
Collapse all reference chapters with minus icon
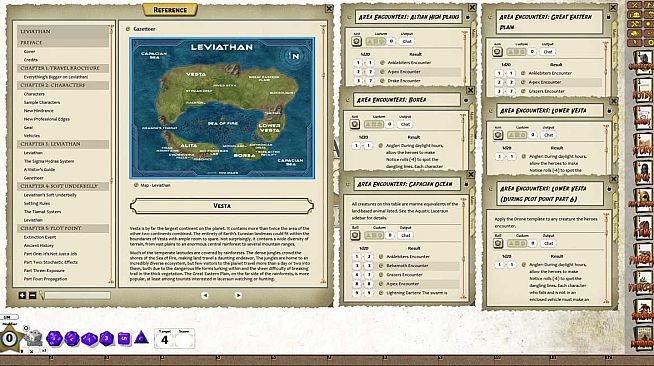click(33, 295)
